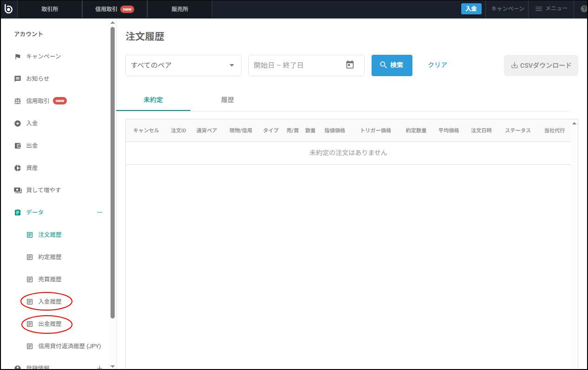
Task: Click the 出金 (withdrawal) sidebar icon
Action: tap(17, 145)
